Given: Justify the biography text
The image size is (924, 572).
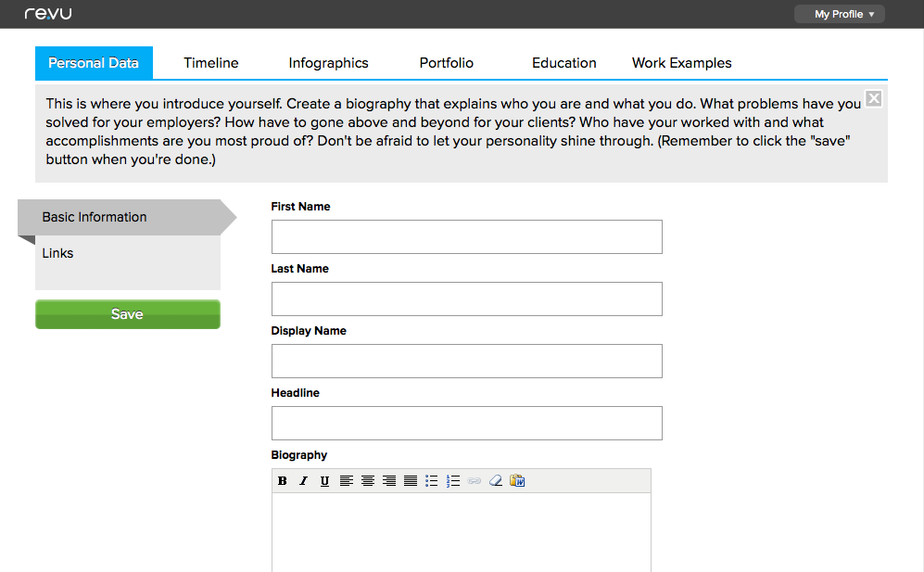Looking at the screenshot, I should point(411,481).
